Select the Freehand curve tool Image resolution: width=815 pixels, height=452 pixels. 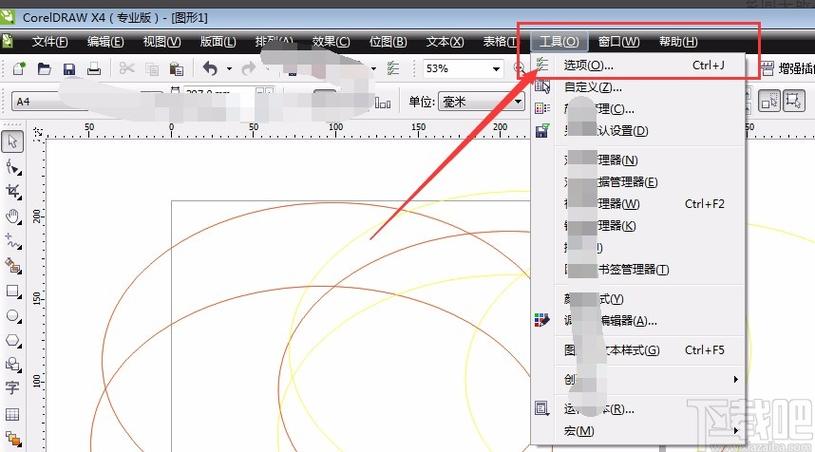13,241
